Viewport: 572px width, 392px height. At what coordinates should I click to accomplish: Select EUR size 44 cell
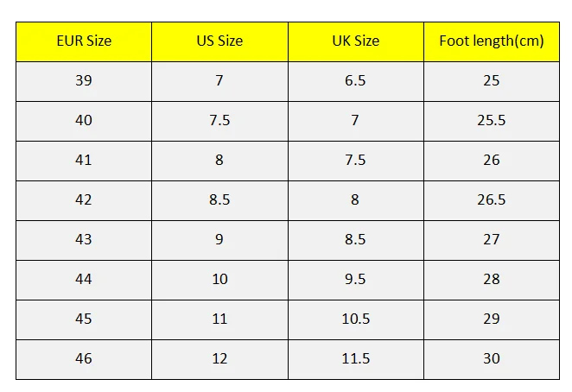pos(84,280)
